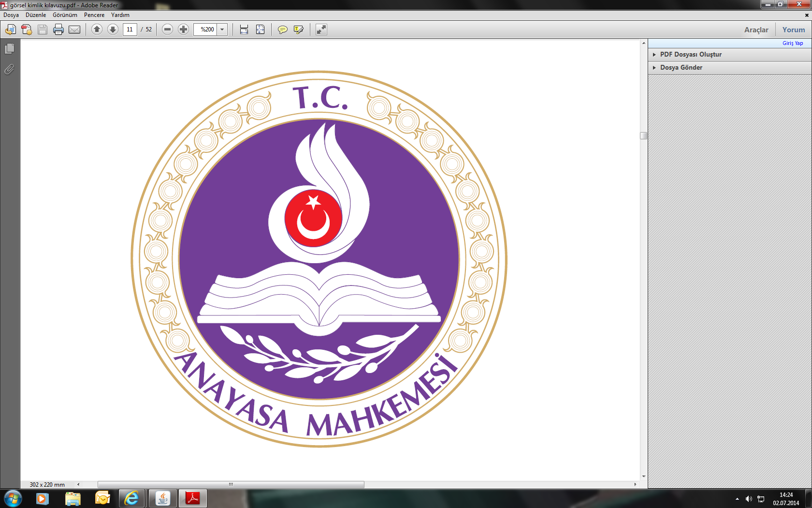Click the horizontal scrollbar thumb
Image resolution: width=812 pixels, height=508 pixels.
(231, 484)
